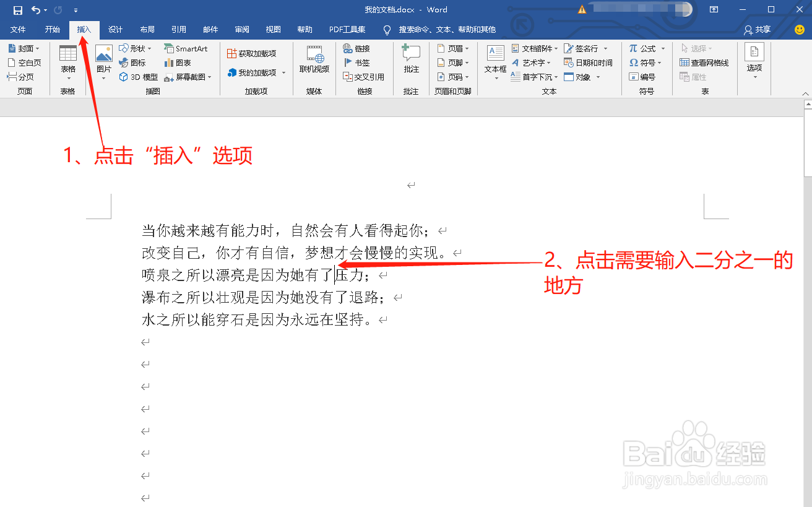The width and height of the screenshot is (812, 507).
Task: Open the 表格 table dropdown
Action: pos(68,63)
